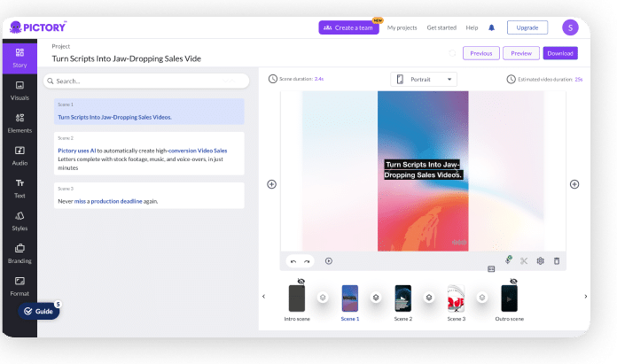Select Scene 1 thumbnail

(x=350, y=298)
